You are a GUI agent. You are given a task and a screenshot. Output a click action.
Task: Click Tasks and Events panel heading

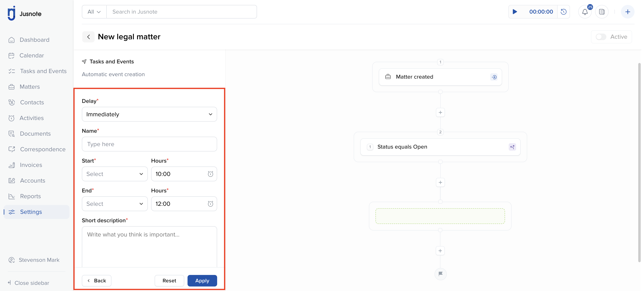point(112,62)
